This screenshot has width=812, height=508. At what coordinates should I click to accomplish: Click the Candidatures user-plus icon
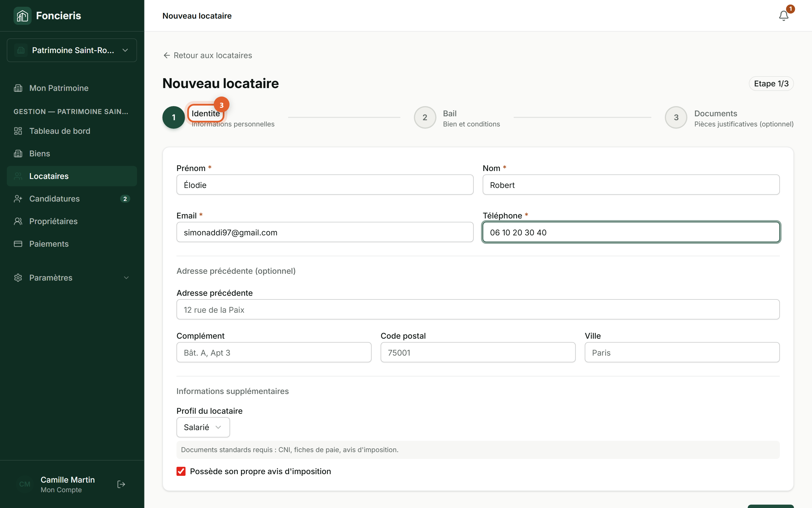pos(18,199)
